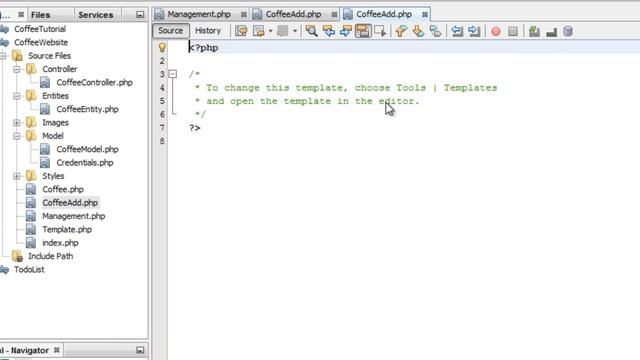Toggle highlight search button

[x=363, y=31]
